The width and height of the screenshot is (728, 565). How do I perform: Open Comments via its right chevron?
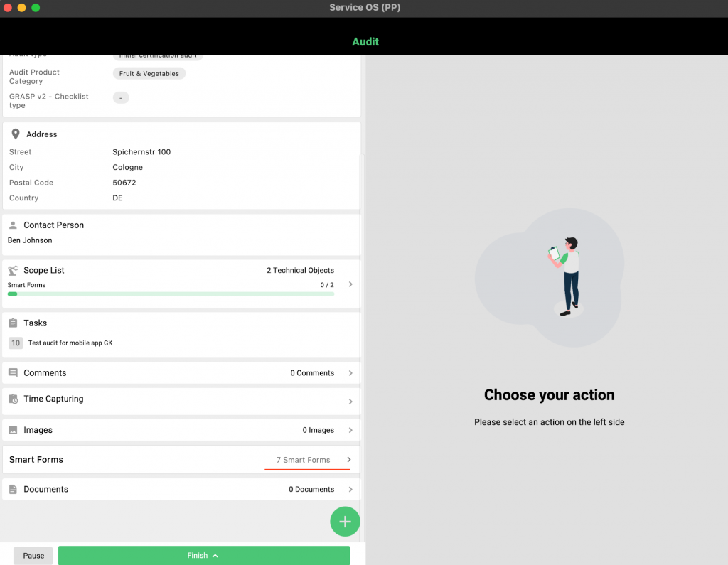click(x=350, y=373)
